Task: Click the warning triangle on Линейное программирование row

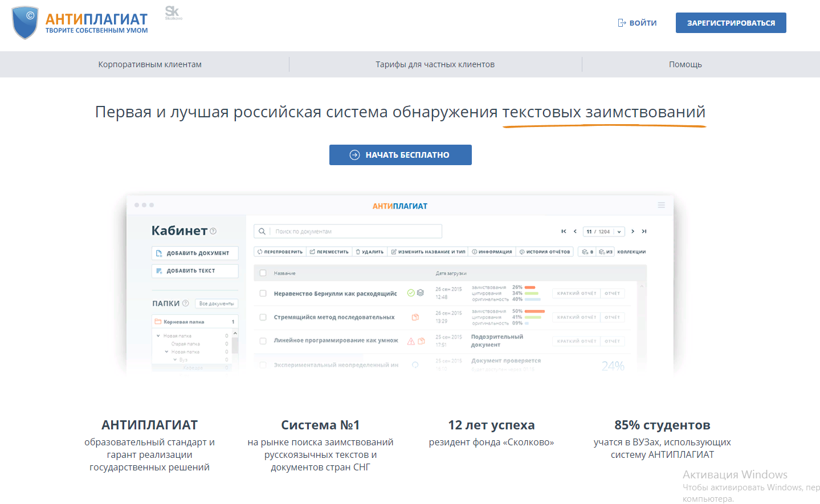Action: click(x=410, y=341)
